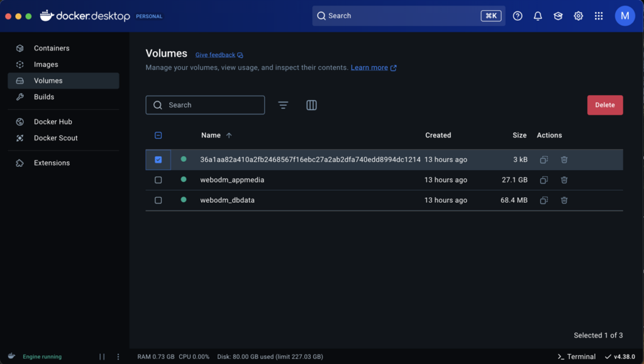Screen dimensions: 644x364
Task: Click whale icon in status bar
Action: [11, 356]
